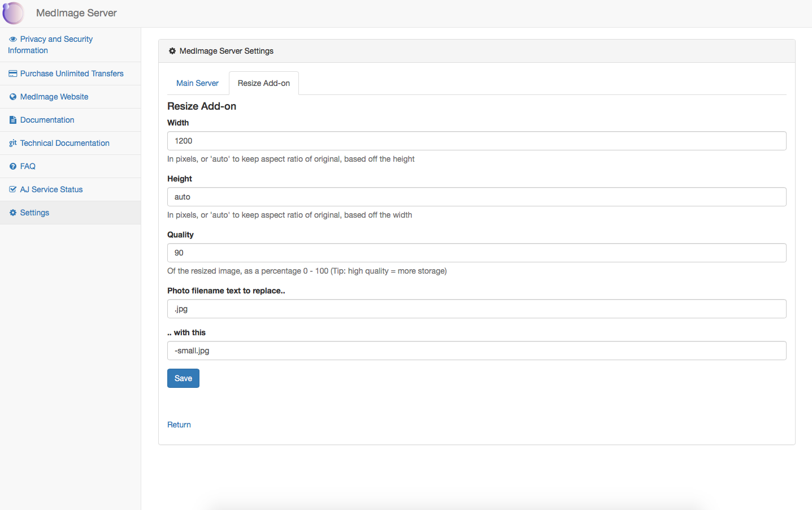Screen dimensions: 812x510
Task: Click the '.. with this' label
Action: [186, 332]
